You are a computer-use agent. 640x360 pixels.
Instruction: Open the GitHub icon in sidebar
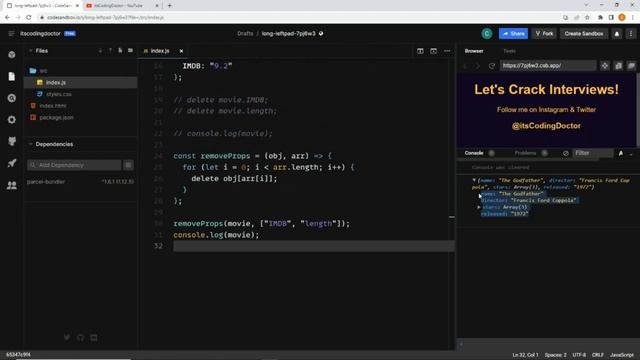click(12, 141)
